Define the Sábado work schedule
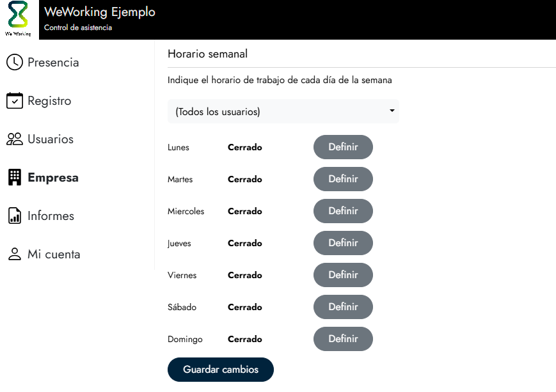Image resolution: width=556 pixels, height=392 pixels. coord(343,307)
